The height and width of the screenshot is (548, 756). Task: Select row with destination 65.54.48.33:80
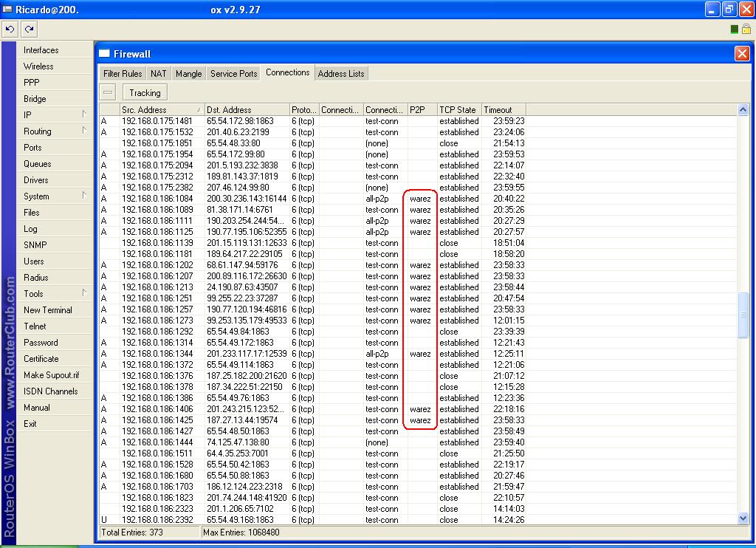[x=418, y=143]
